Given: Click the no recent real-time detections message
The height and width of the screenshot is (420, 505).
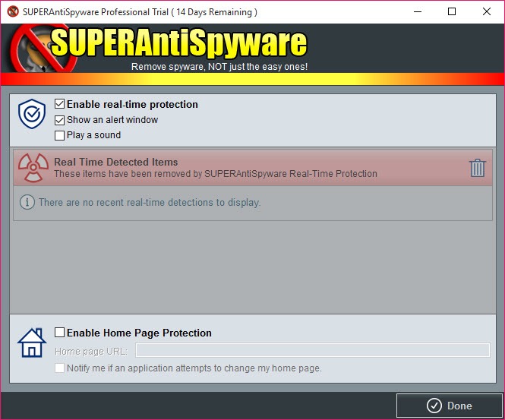Looking at the screenshot, I should (x=150, y=202).
